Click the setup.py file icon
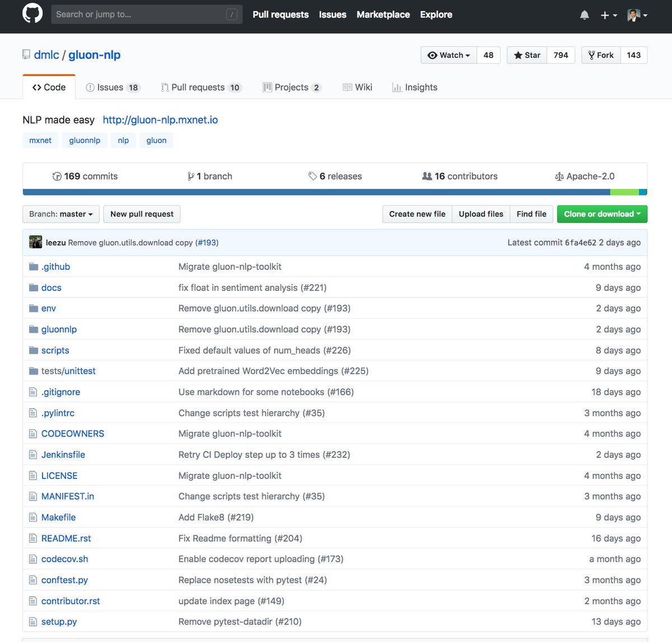 [33, 622]
